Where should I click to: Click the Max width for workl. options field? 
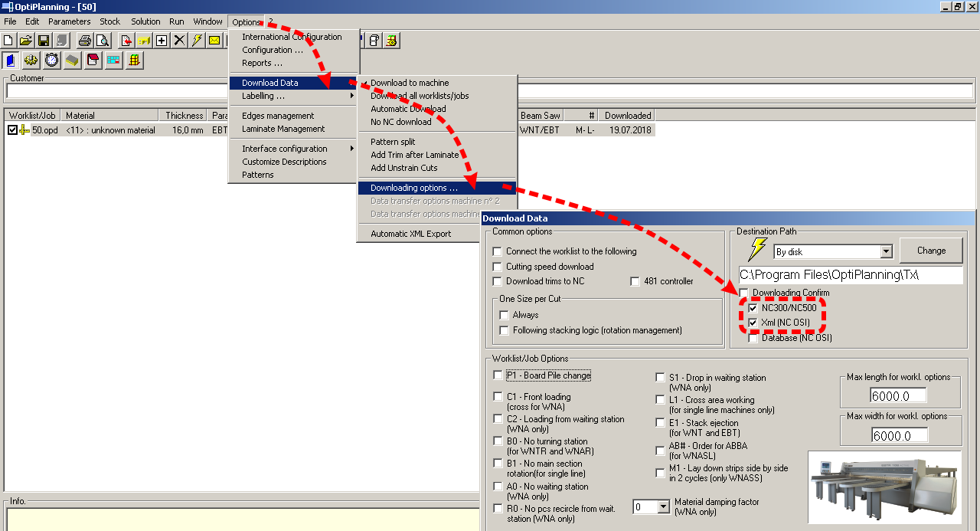point(899,435)
